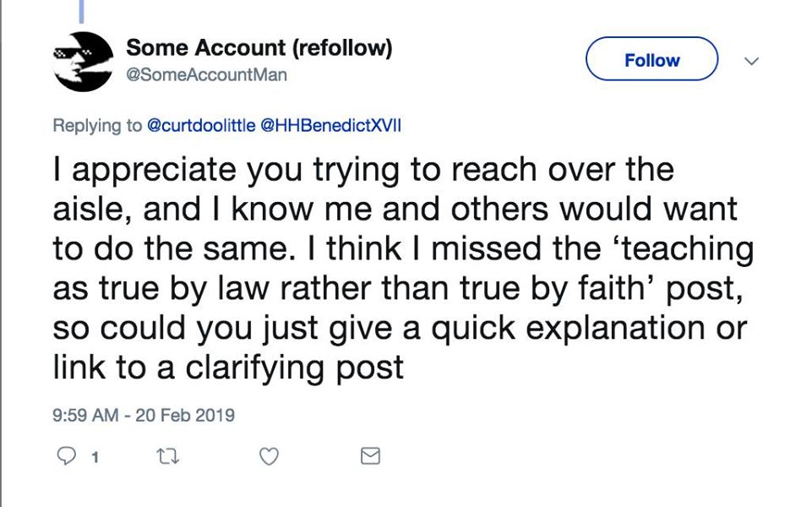Open Some Account's profile picture
The height and width of the screenshot is (507, 812).
click(83, 61)
